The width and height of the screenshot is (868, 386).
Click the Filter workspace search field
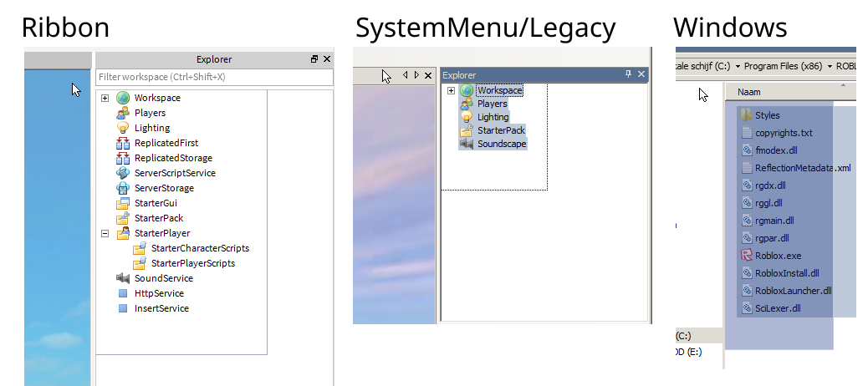coord(215,77)
